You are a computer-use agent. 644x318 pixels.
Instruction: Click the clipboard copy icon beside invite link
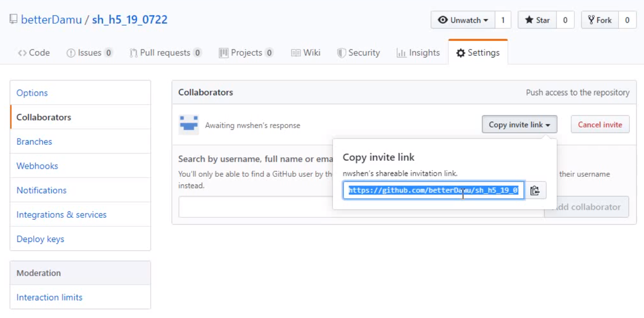point(535,190)
